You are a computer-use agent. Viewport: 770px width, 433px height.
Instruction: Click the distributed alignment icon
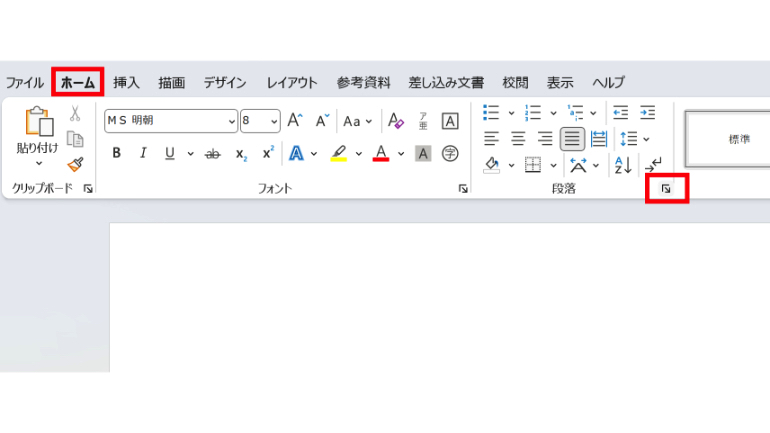coord(599,139)
